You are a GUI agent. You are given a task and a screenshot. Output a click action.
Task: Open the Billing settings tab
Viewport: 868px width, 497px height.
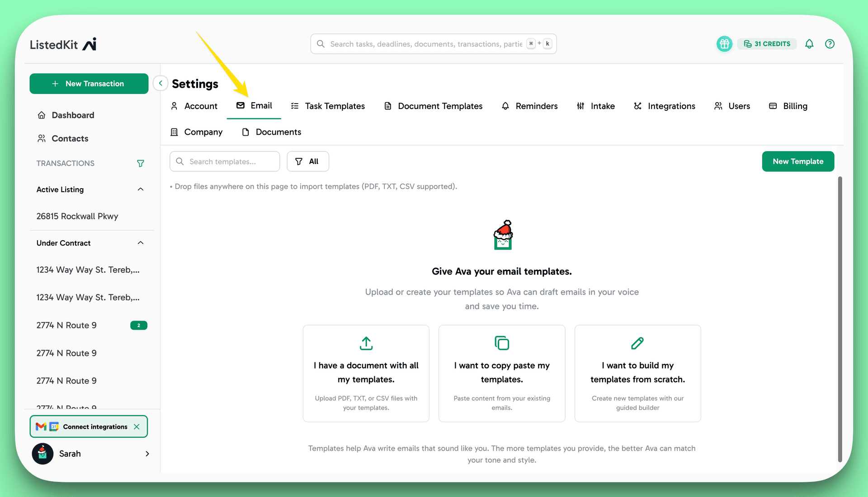click(795, 106)
